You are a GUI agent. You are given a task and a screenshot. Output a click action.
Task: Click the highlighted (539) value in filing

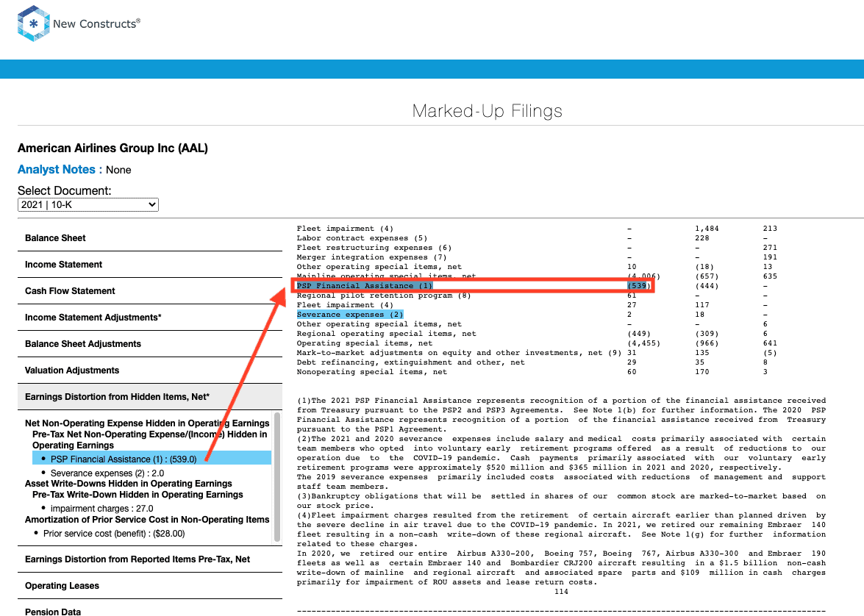[638, 285]
